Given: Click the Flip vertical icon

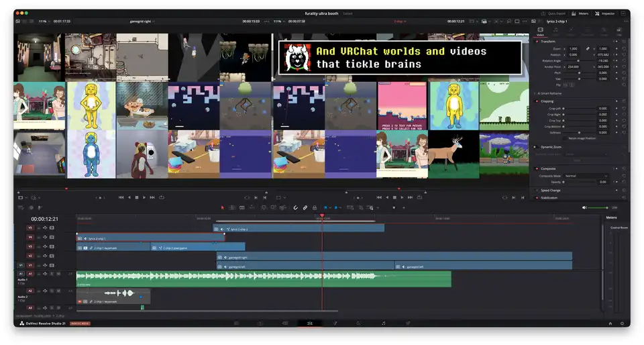Looking at the screenshot, I should (x=572, y=85).
